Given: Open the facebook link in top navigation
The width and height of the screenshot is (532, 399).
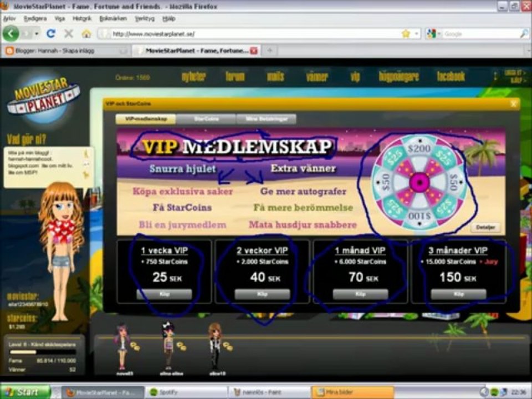Looking at the screenshot, I should tap(451, 76).
